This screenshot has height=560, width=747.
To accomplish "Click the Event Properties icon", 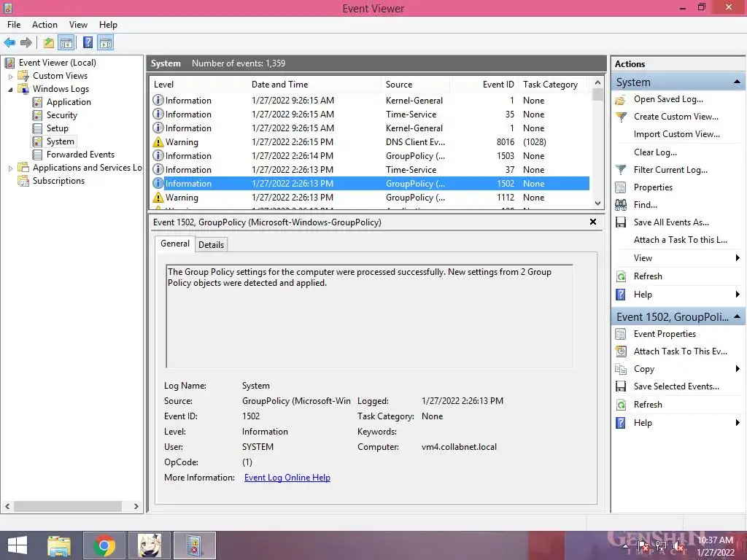I will click(620, 334).
